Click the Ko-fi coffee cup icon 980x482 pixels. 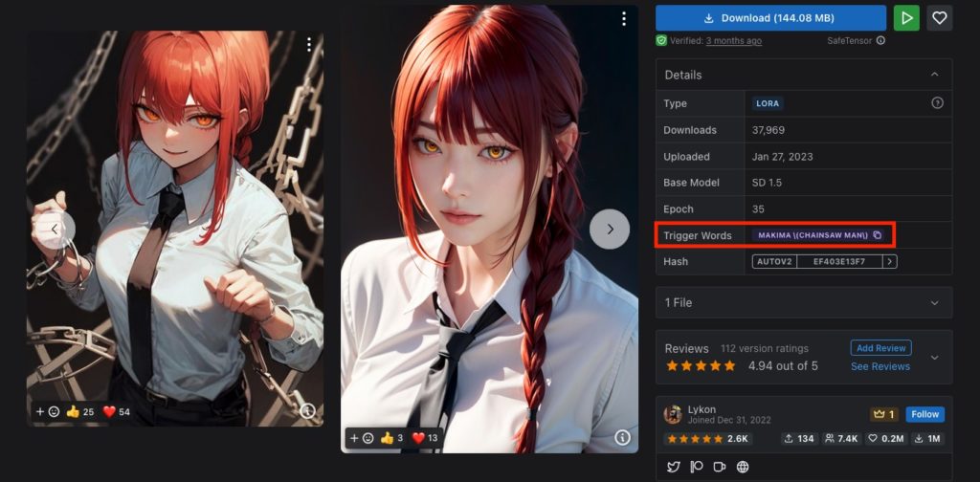(x=719, y=467)
